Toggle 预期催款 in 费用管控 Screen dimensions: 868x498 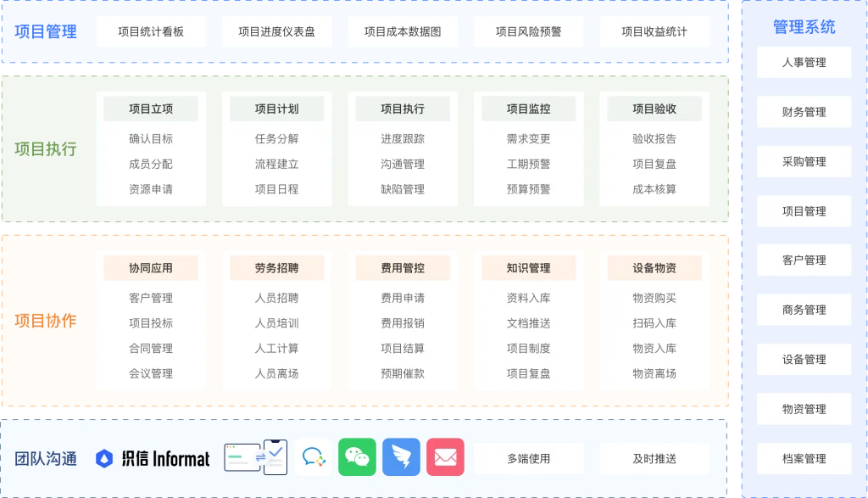tap(403, 373)
